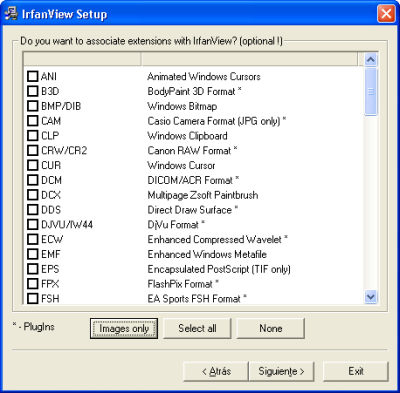The width and height of the screenshot is (400, 393).
Task: Click the IrfanView Setup title bar icon
Action: [x=11, y=14]
